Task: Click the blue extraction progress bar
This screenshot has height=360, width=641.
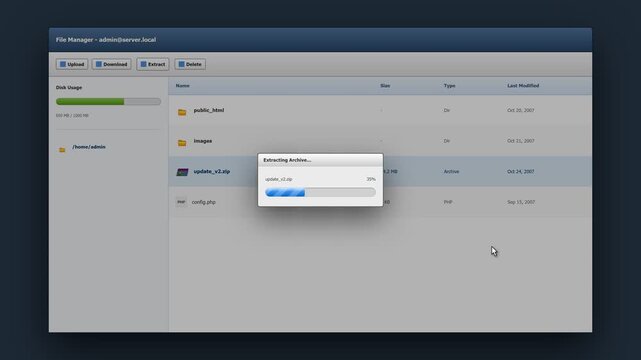Action: tap(320, 192)
